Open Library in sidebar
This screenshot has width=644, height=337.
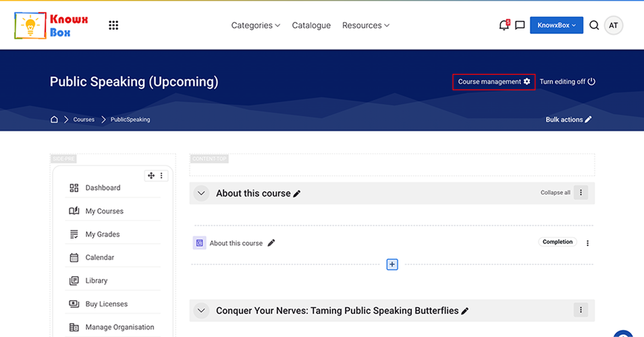pyautogui.click(x=96, y=281)
